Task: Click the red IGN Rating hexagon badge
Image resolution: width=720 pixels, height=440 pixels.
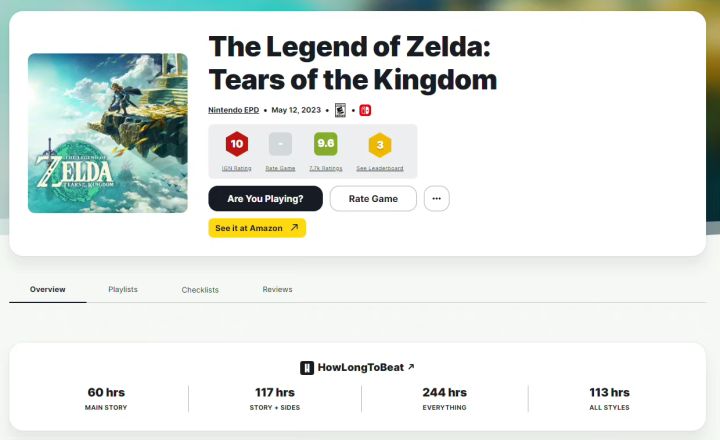Action: [x=236, y=144]
